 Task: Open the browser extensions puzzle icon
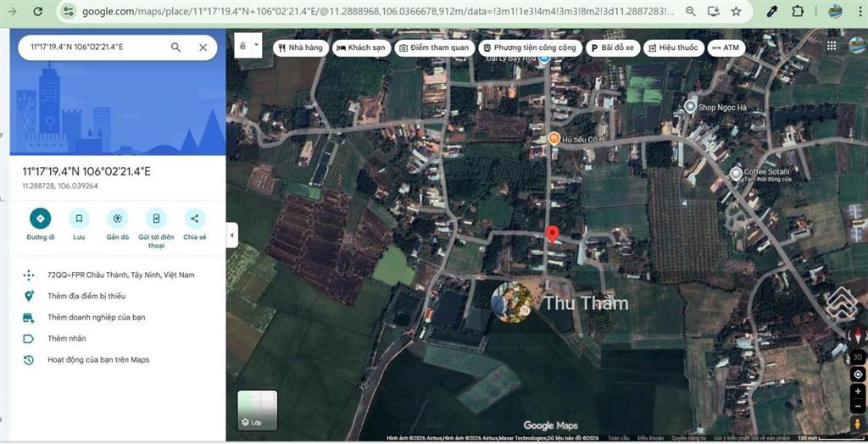[798, 11]
